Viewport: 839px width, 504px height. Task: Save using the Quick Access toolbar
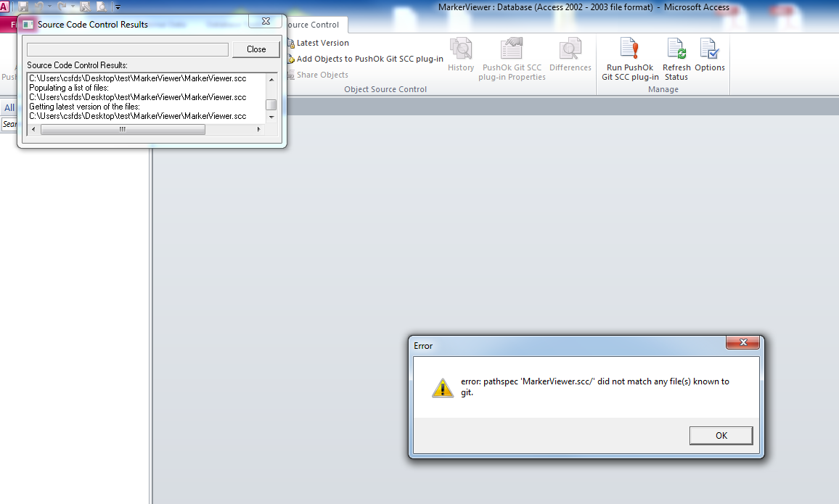[23, 7]
